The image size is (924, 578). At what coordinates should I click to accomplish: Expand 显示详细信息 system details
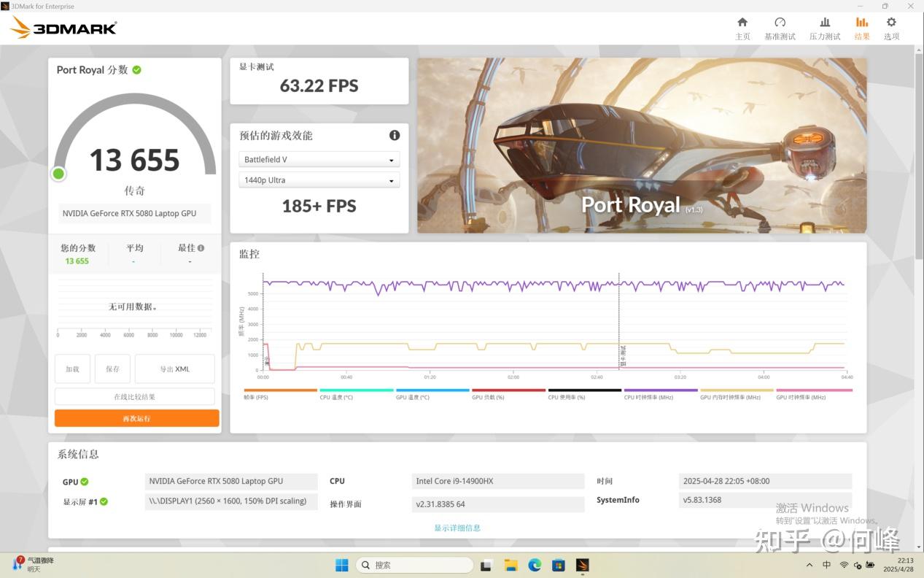(x=457, y=528)
